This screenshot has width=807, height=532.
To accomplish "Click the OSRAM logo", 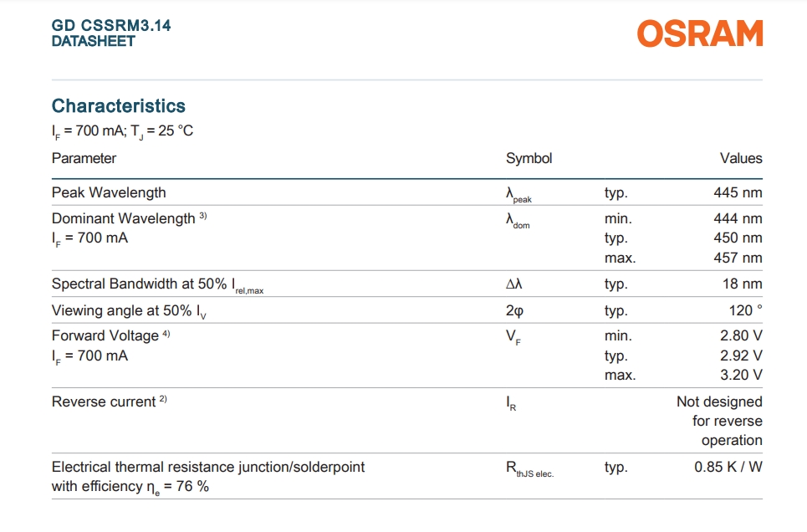I will pyautogui.click(x=699, y=33).
